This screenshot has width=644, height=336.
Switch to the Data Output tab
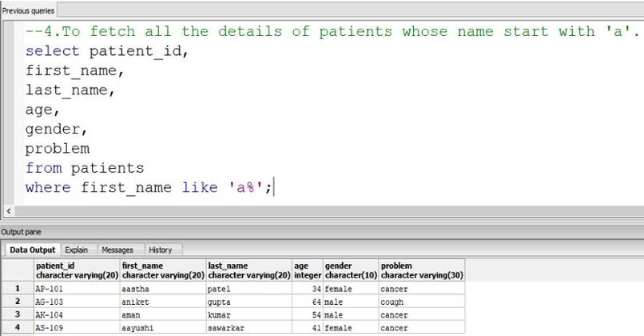tap(33, 250)
